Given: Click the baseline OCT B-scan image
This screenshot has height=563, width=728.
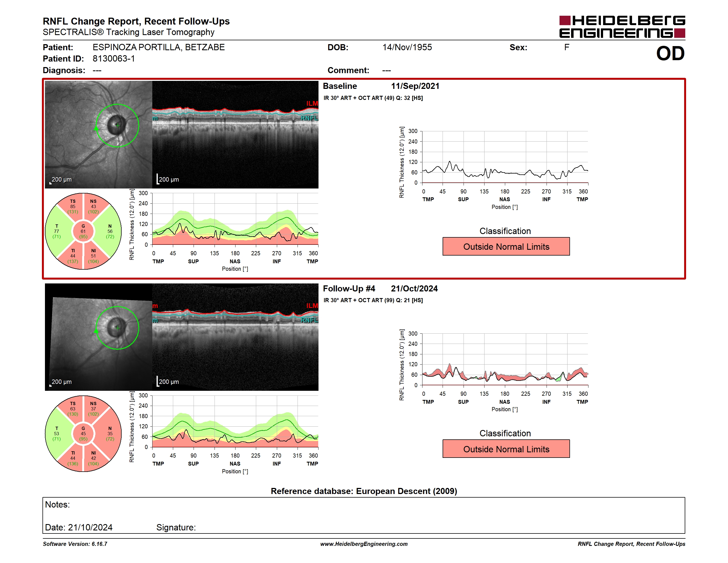Looking at the screenshot, I should click(235, 134).
